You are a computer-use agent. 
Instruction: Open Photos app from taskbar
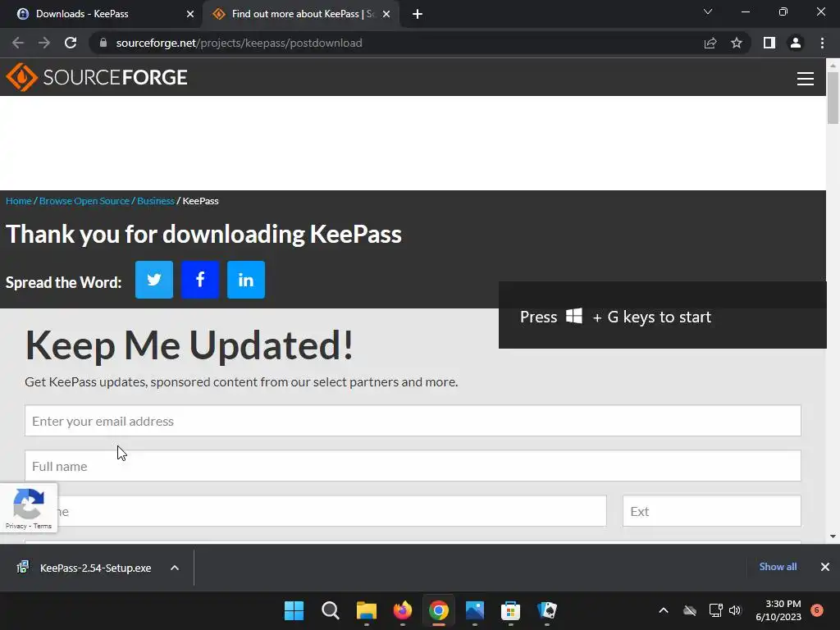[x=475, y=610]
